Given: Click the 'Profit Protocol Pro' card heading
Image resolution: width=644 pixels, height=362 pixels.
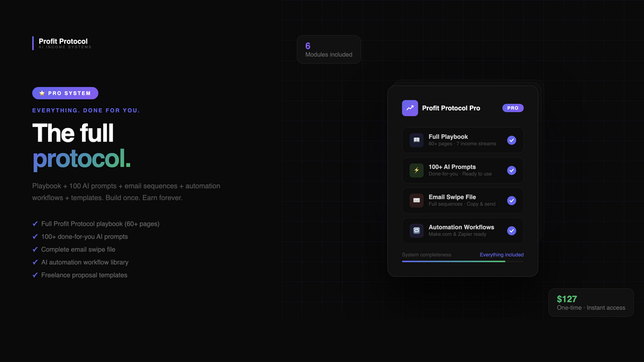Looking at the screenshot, I should 451,108.
